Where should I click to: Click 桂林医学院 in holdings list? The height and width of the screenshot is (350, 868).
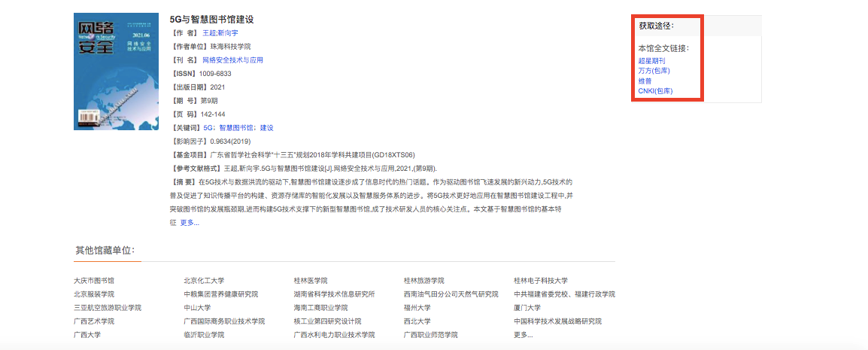click(x=311, y=281)
